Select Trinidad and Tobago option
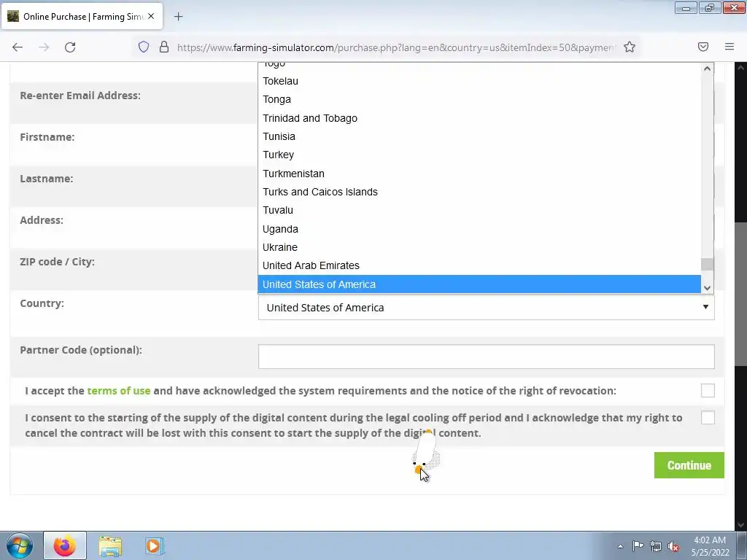Image resolution: width=747 pixels, height=560 pixels. [x=479, y=118]
